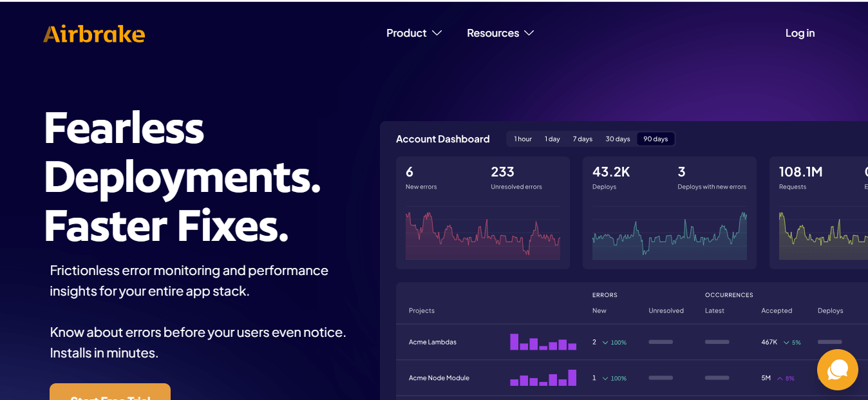
Task: Select the 1 day time range
Action: point(552,139)
